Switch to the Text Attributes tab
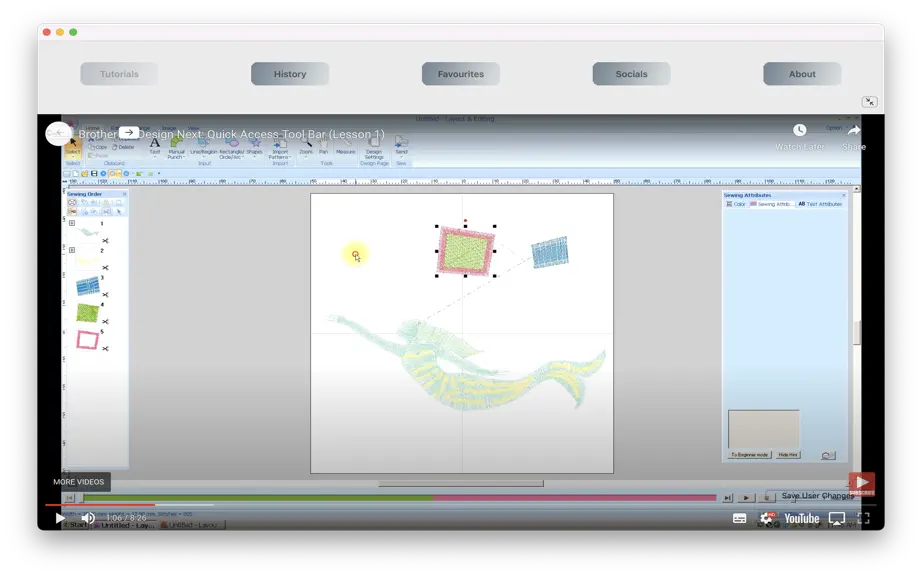Screen dimensions: 922x576 tap(820, 204)
